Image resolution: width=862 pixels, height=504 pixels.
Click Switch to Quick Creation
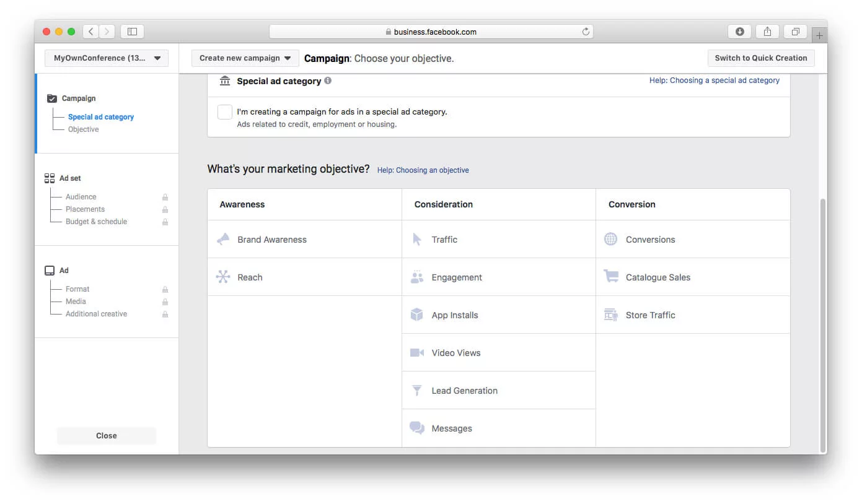tap(761, 58)
